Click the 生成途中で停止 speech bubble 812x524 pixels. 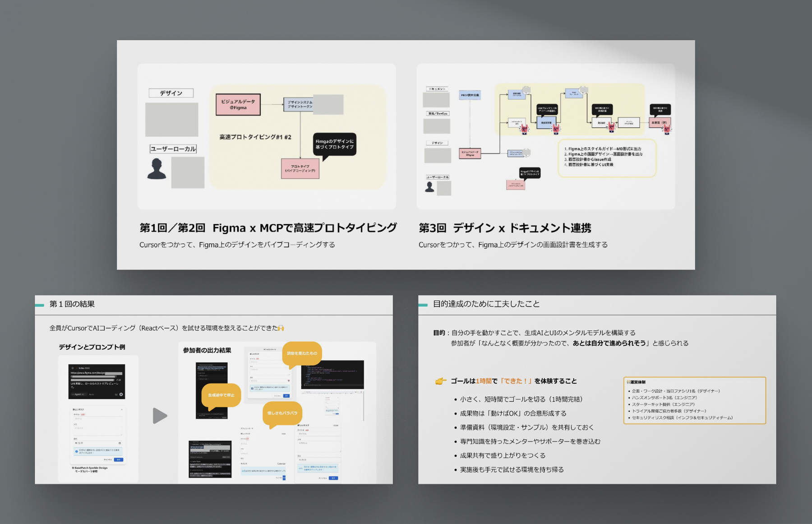221,395
